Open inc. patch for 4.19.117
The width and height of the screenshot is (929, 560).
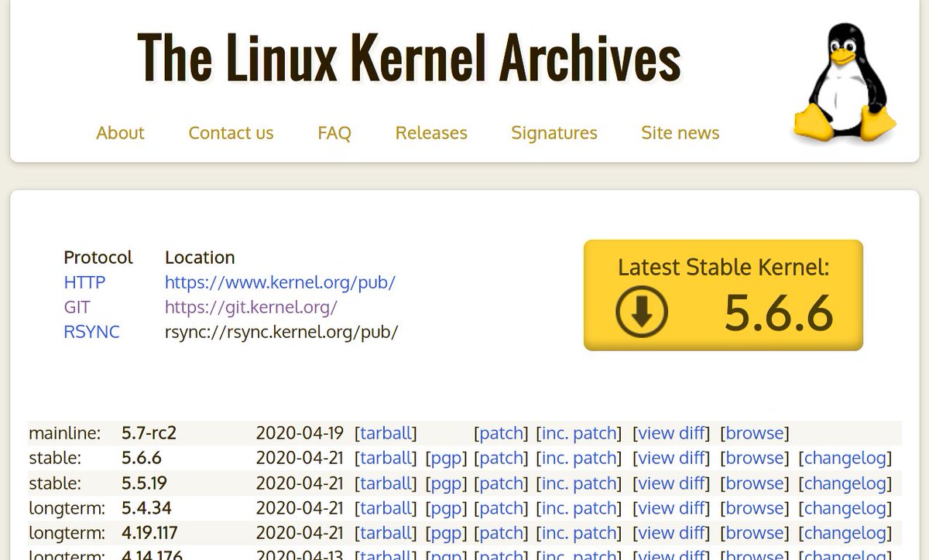pyautogui.click(x=579, y=533)
